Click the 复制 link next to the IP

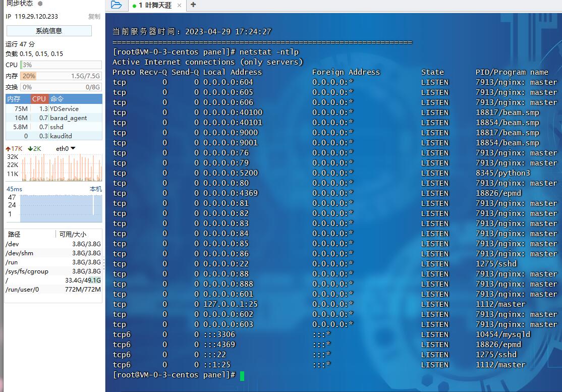pyautogui.click(x=94, y=17)
